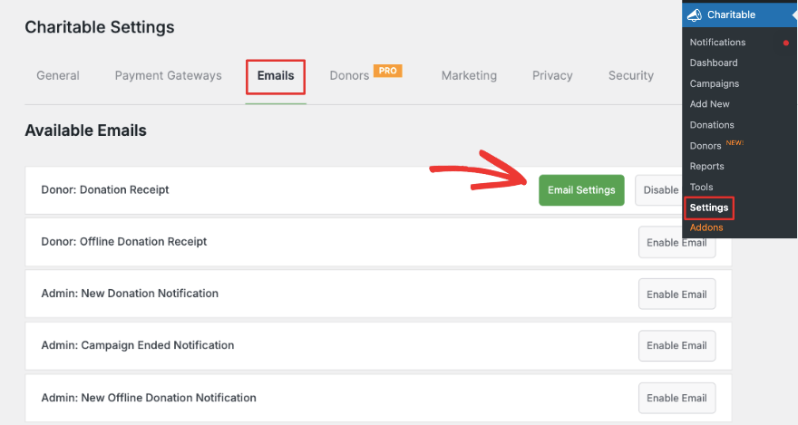Go to the Charitable Dashboard
Viewport: 798px width, 425px height.
tap(714, 63)
